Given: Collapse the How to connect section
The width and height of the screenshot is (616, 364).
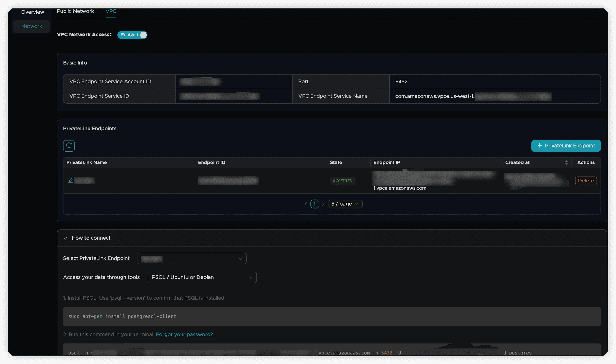Looking at the screenshot, I should click(65, 238).
